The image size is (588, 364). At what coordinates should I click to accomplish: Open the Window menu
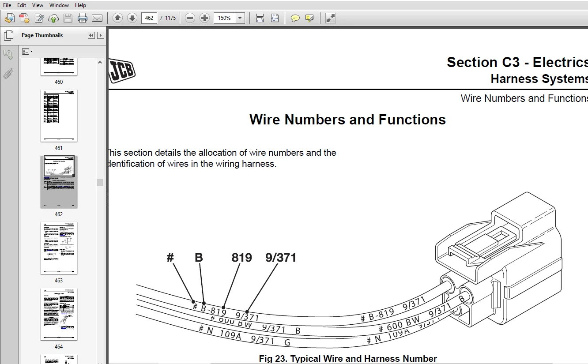59,5
